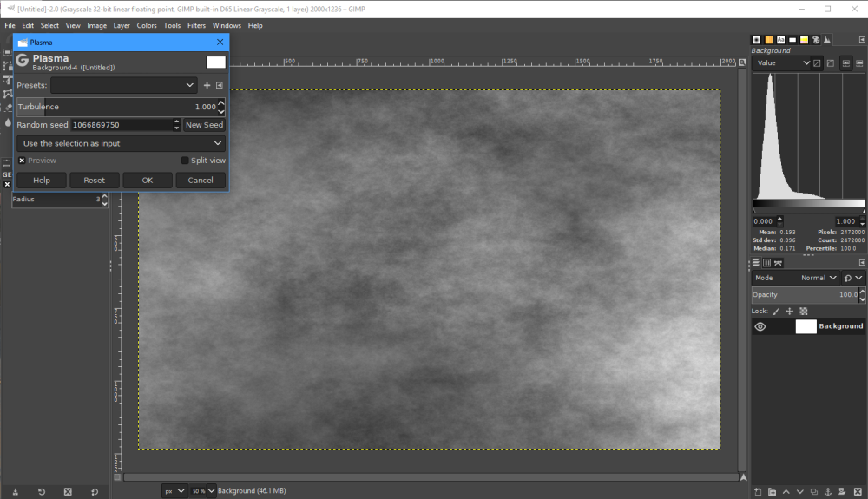Click the horizontal canvas scrollbar
Image resolution: width=868 pixels, height=499 pixels.
pos(431,477)
